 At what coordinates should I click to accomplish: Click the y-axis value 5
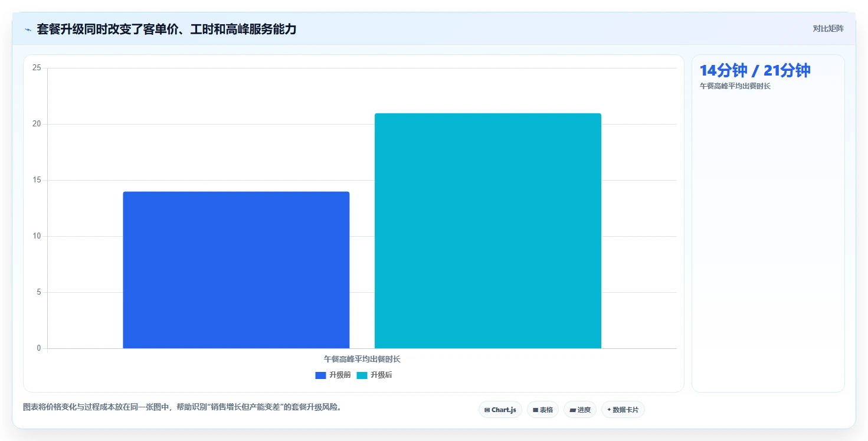tap(38, 292)
